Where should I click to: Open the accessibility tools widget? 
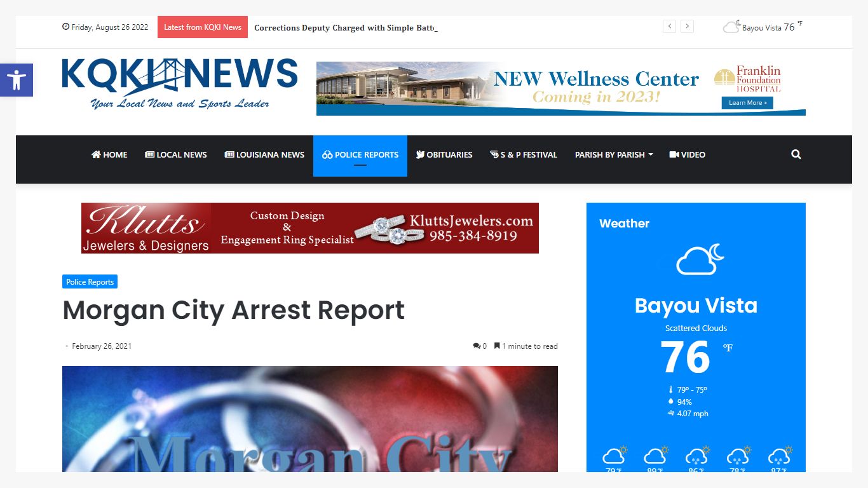17,80
